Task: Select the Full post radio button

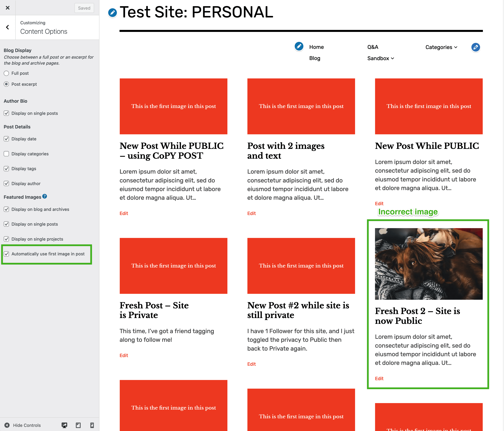Action: click(x=7, y=73)
